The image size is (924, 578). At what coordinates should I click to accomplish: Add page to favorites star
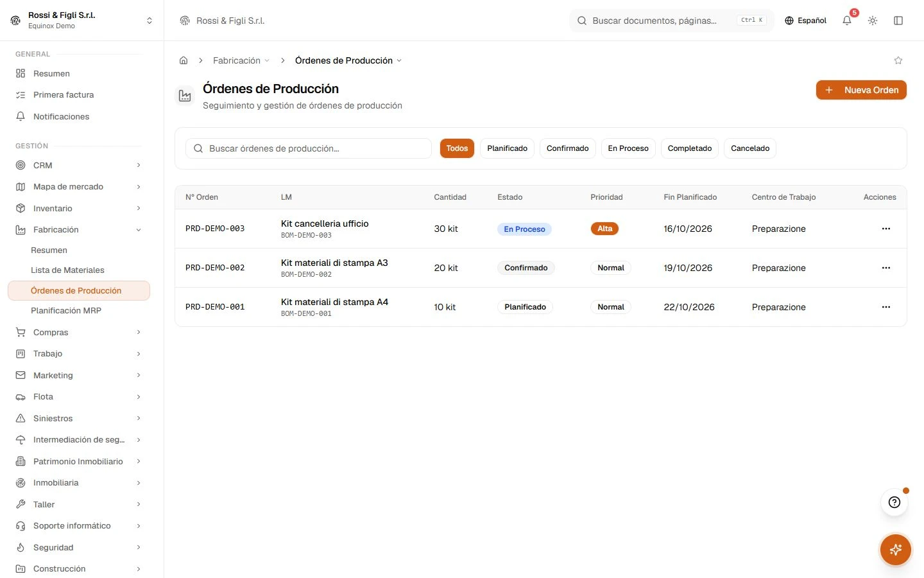point(898,60)
